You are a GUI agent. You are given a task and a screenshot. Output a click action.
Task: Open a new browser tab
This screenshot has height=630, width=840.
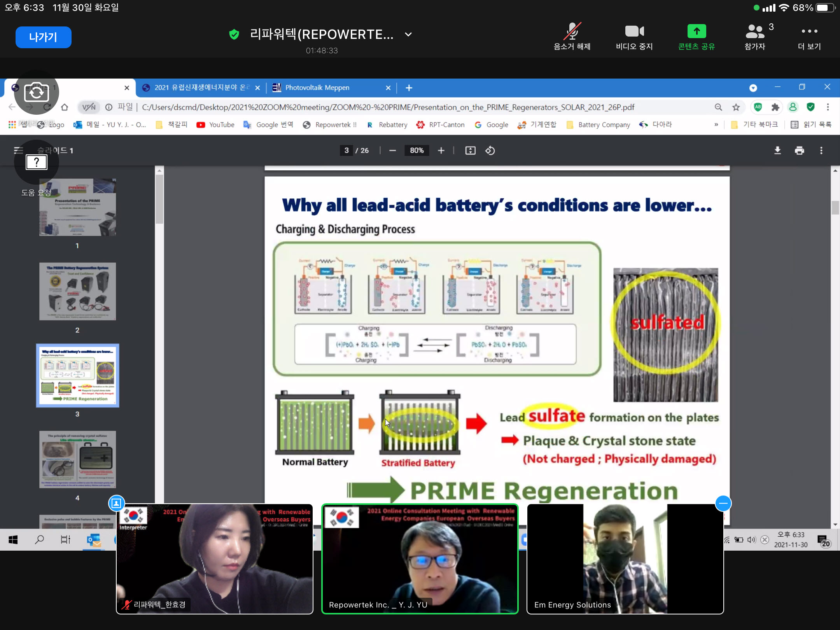409,88
